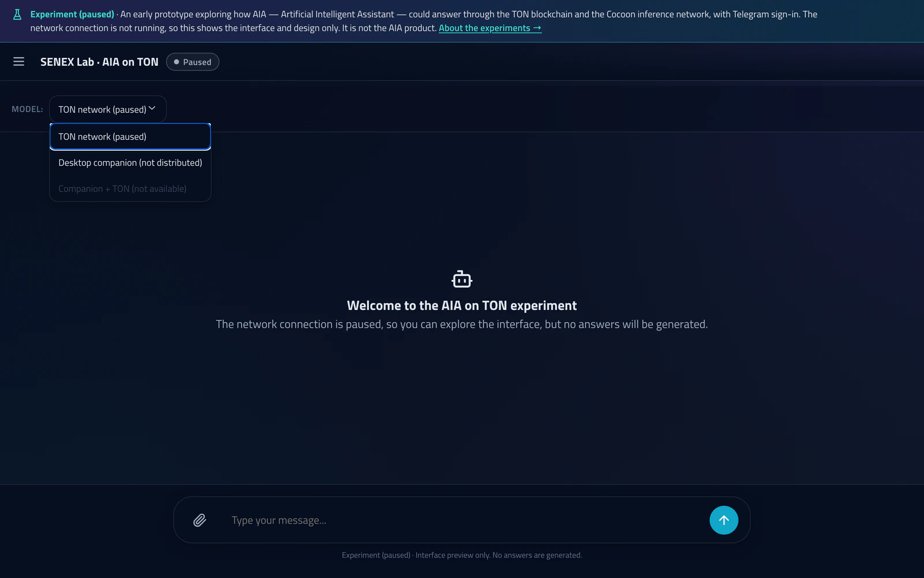Click the network connection is paused subtitle

(462, 324)
